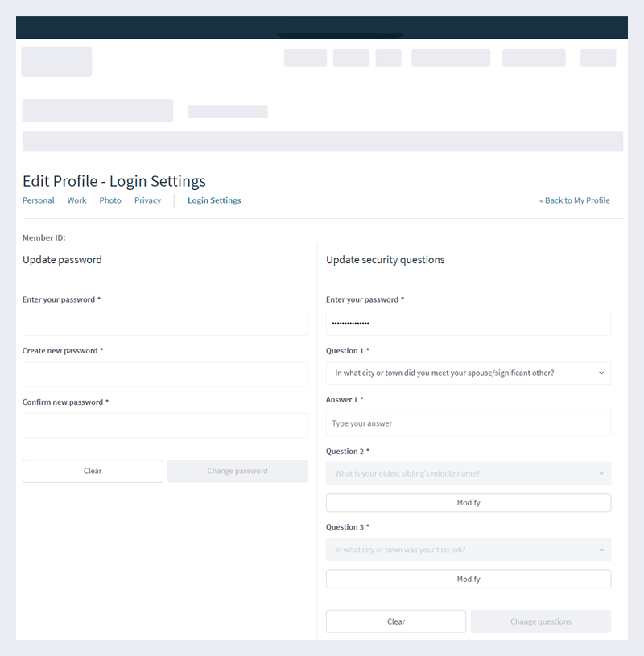The height and width of the screenshot is (656, 644).
Task: Open the Work profile tab
Action: (x=76, y=200)
